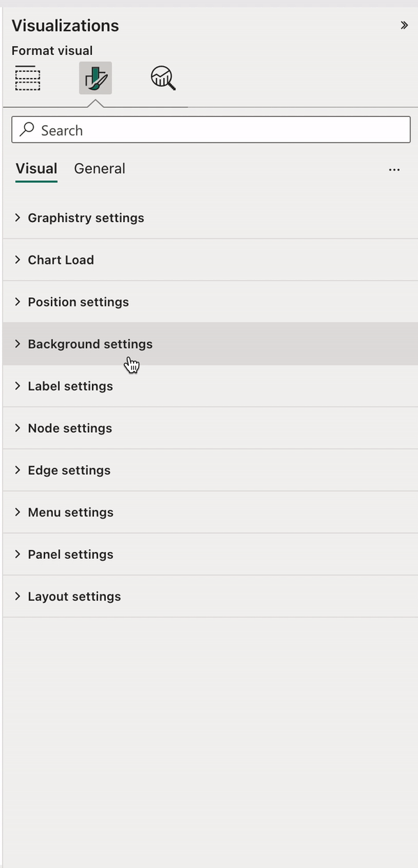Image resolution: width=418 pixels, height=868 pixels.
Task: Open the Panel settings section
Action: (x=70, y=555)
